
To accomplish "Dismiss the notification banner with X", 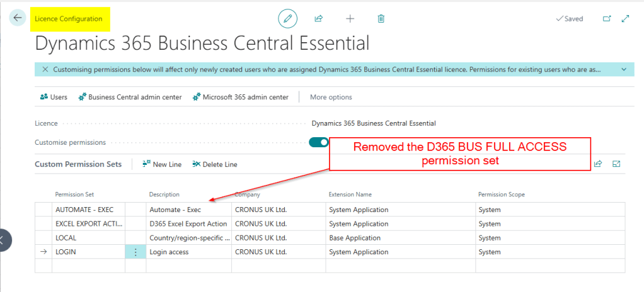I will pos(45,70).
